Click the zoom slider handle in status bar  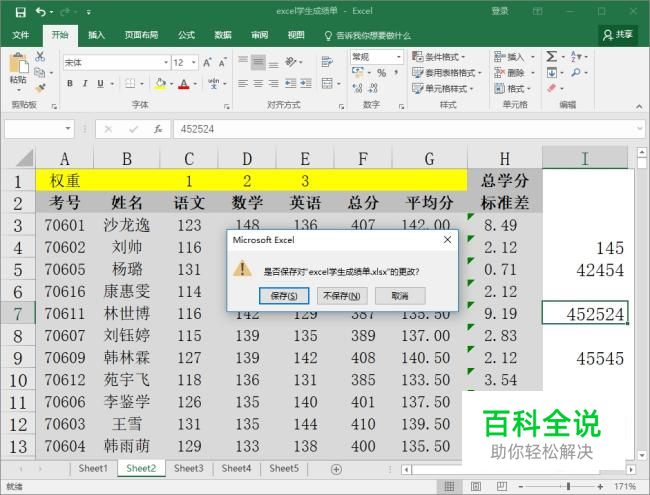coord(568,486)
